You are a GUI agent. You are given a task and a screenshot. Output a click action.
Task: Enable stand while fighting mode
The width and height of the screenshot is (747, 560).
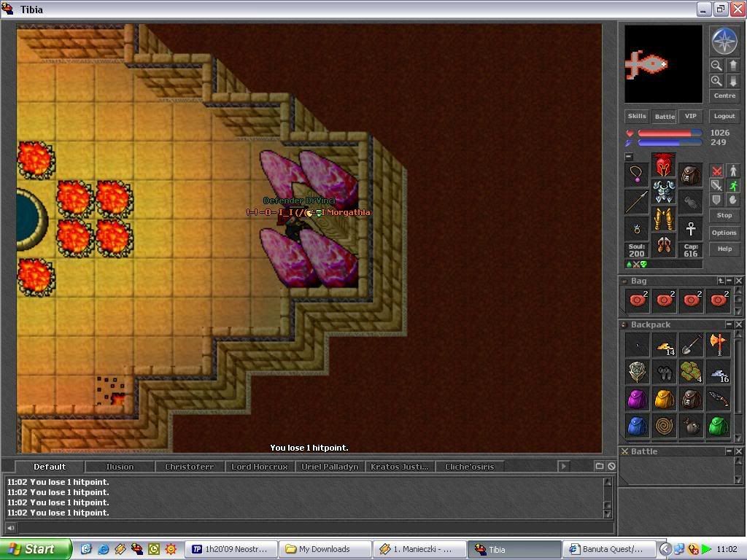733,171
